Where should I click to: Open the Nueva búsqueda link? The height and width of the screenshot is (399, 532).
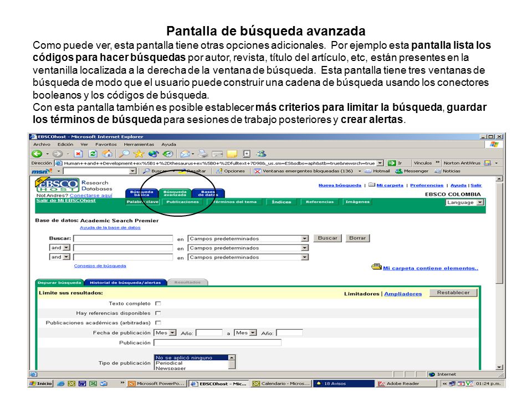pos(340,185)
